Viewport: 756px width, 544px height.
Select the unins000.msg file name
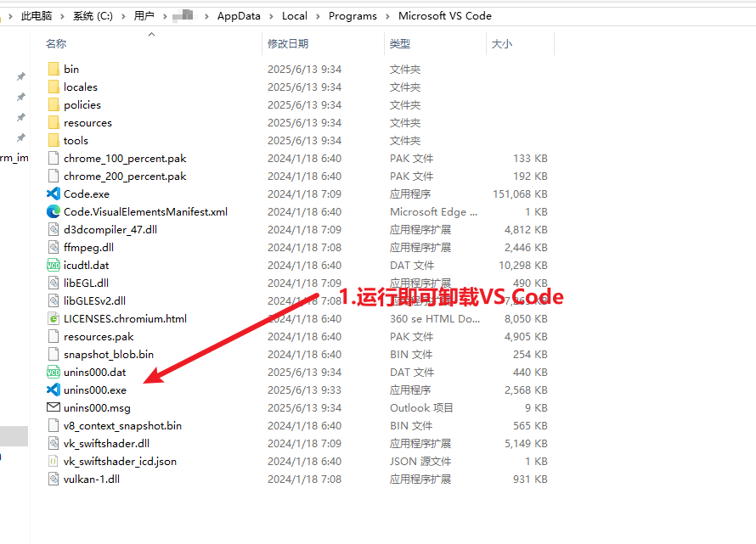coord(97,407)
